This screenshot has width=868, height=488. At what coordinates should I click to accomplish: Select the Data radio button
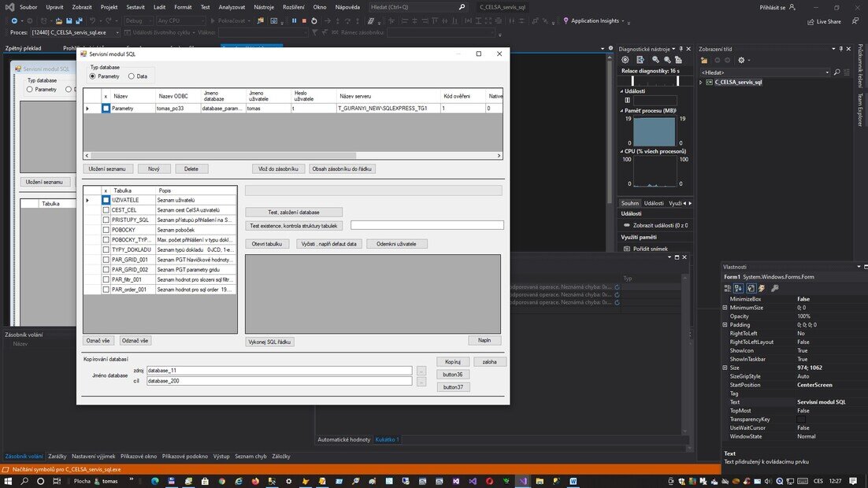132,76
